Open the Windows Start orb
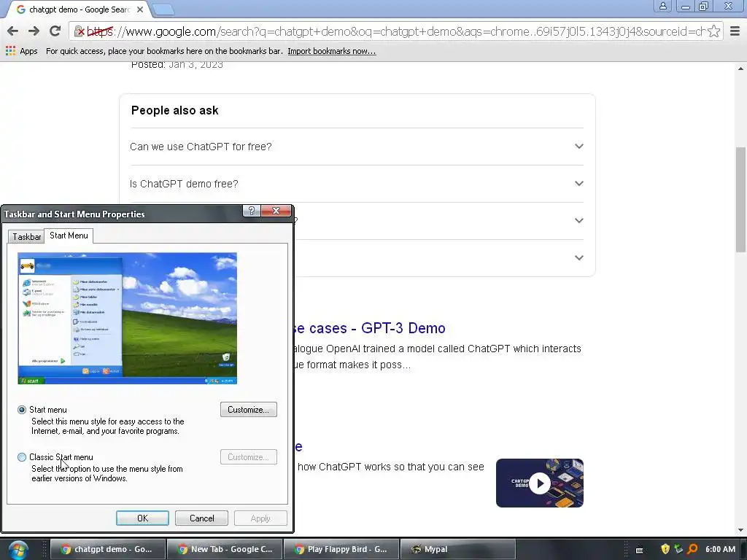The image size is (747, 560). pyautogui.click(x=18, y=549)
